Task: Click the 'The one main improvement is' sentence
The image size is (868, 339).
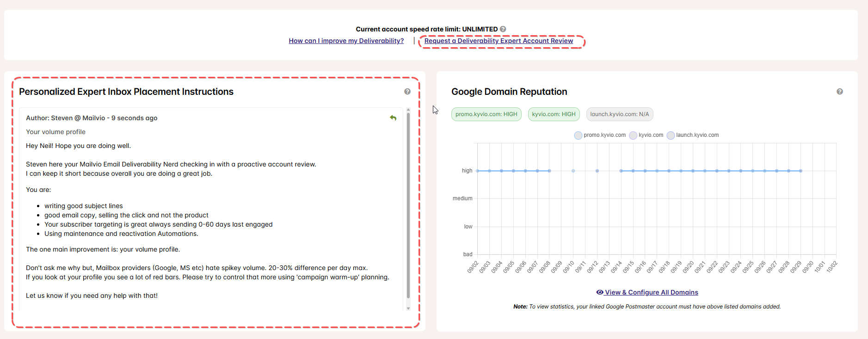Action: (103, 249)
